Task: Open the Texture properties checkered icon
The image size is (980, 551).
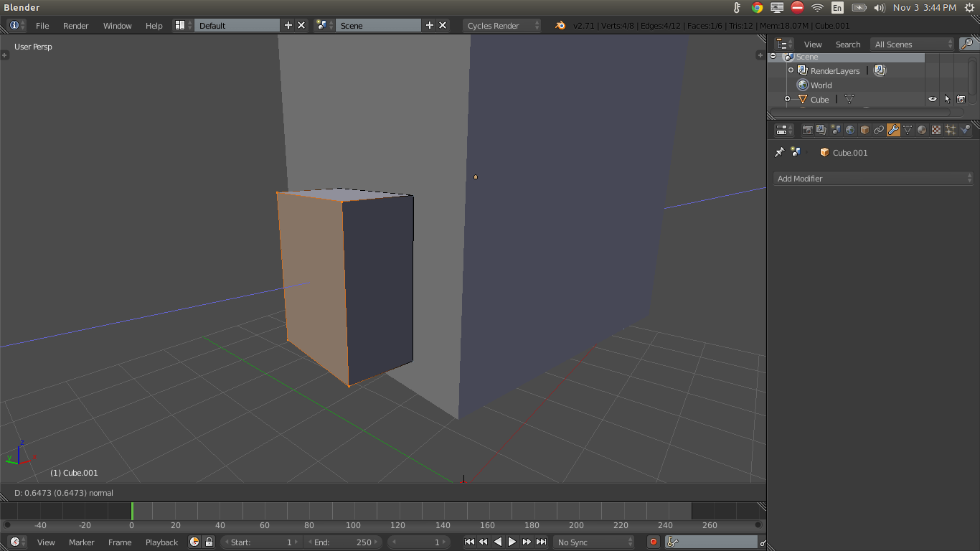Action: click(x=936, y=130)
